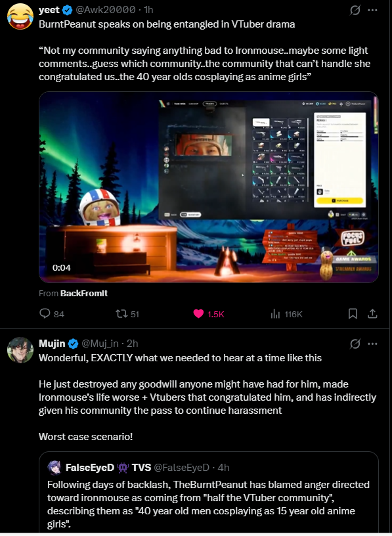
Task: View analytics showing 116K views
Action: (286, 314)
